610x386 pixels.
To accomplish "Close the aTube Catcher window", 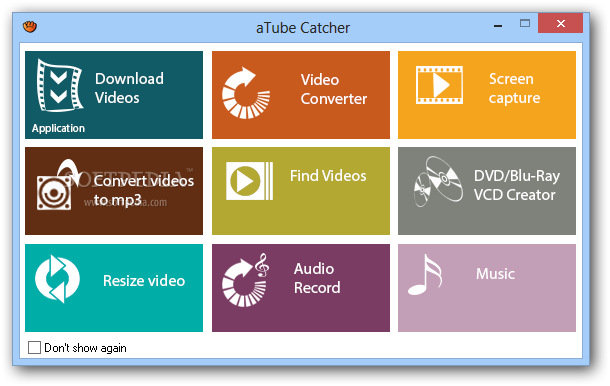I will click(561, 23).
